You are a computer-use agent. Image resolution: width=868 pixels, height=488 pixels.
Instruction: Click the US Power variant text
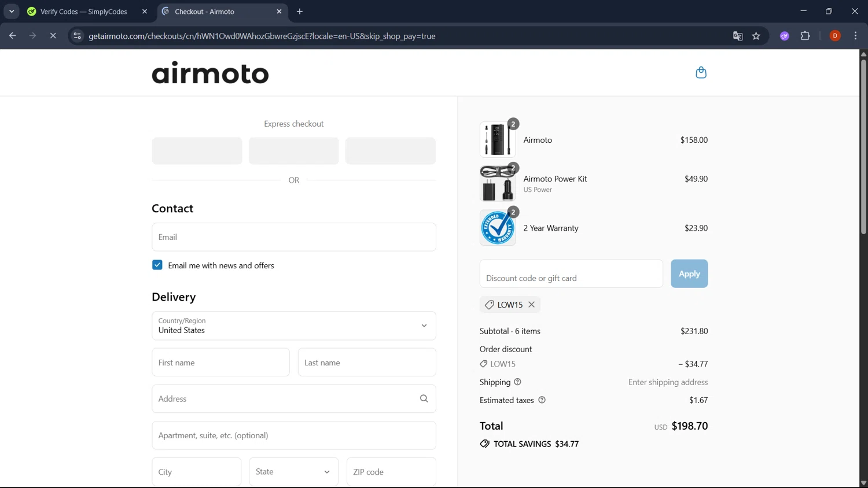(538, 190)
